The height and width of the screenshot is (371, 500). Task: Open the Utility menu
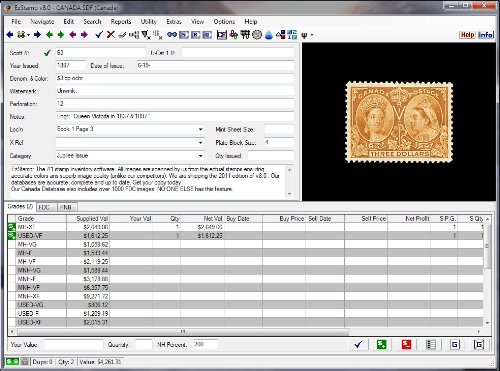click(x=149, y=22)
